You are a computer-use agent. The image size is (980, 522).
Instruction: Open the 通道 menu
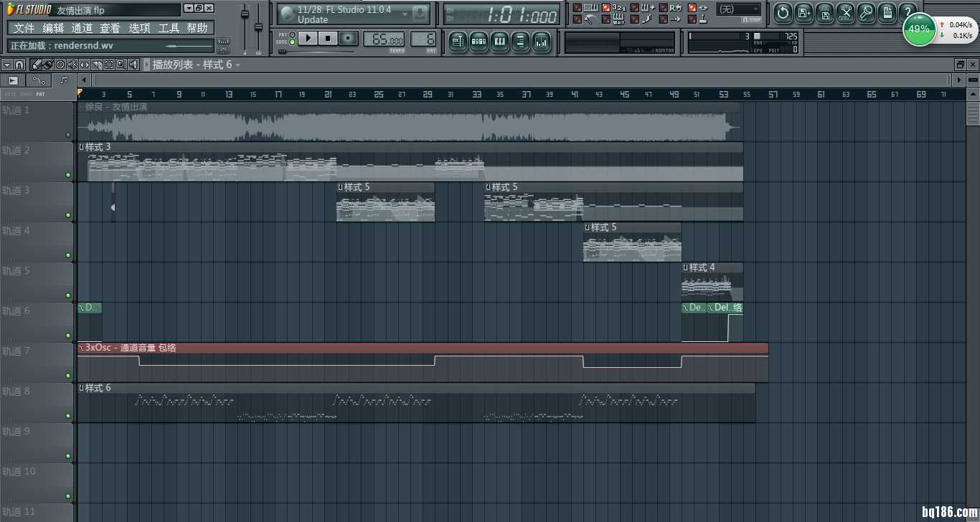point(82,28)
